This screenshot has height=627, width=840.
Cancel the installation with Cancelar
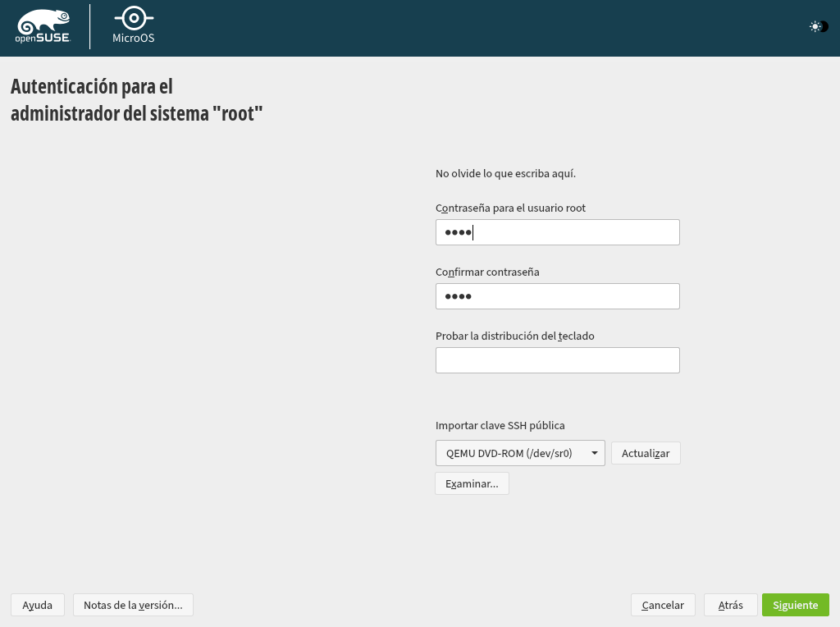coord(663,605)
